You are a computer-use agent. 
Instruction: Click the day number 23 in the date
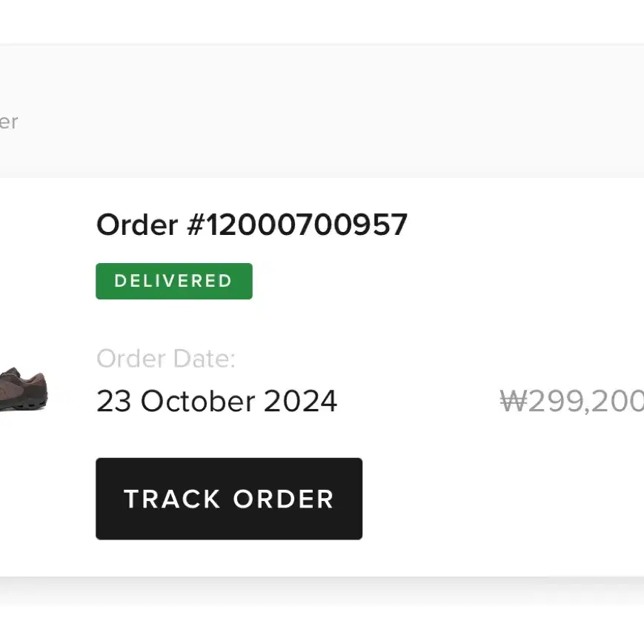[114, 401]
